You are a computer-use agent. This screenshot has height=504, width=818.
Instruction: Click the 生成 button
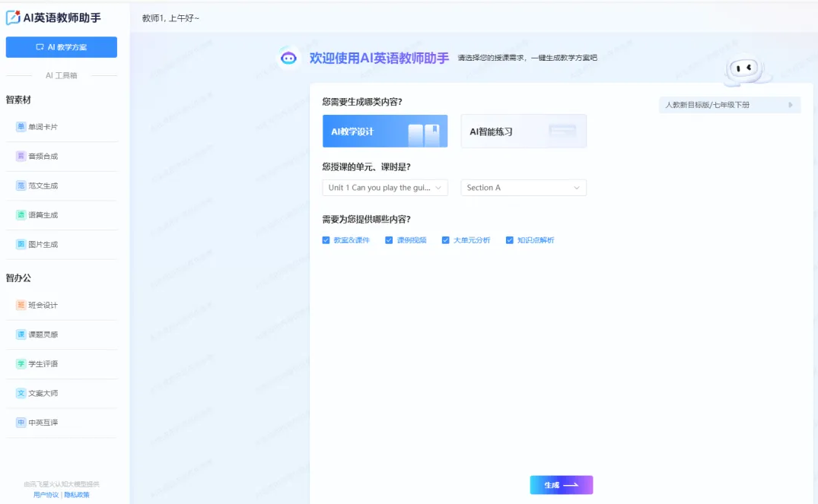tap(561, 485)
